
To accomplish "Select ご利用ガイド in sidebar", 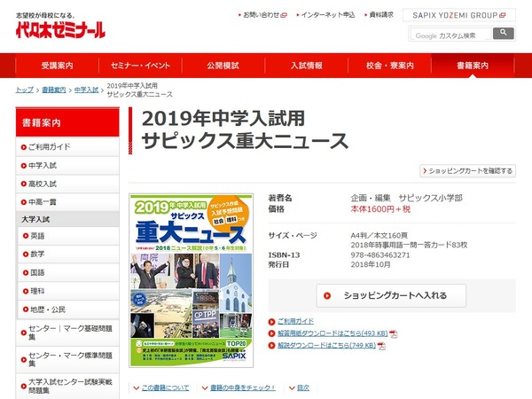I will coord(67,147).
